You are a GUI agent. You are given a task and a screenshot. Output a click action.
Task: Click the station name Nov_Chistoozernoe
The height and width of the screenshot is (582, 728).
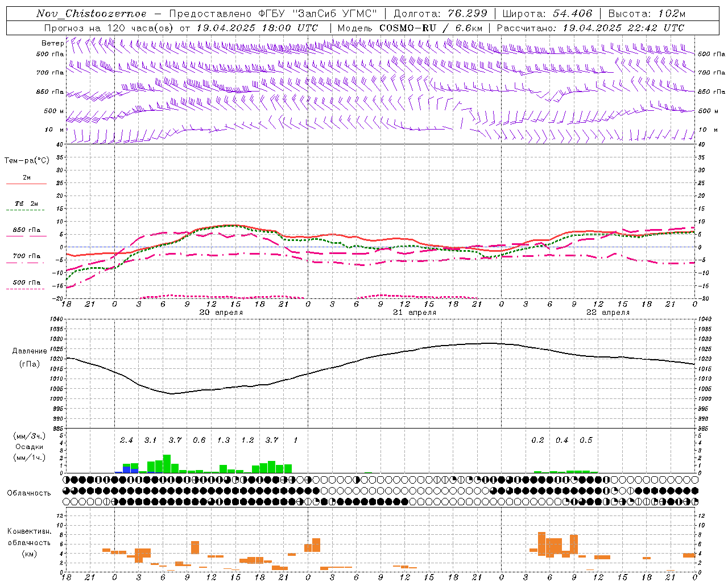click(92, 14)
